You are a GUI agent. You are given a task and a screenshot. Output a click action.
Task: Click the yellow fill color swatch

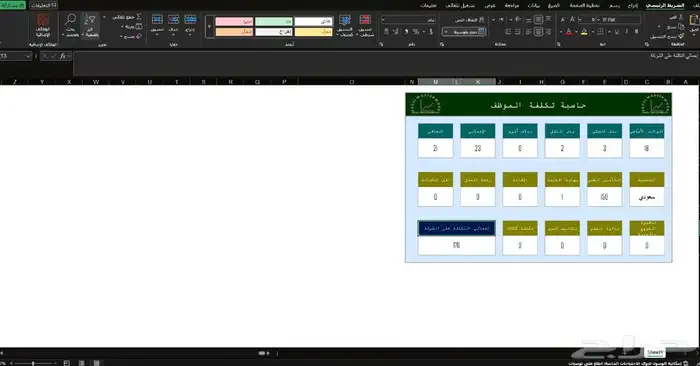pos(584,32)
